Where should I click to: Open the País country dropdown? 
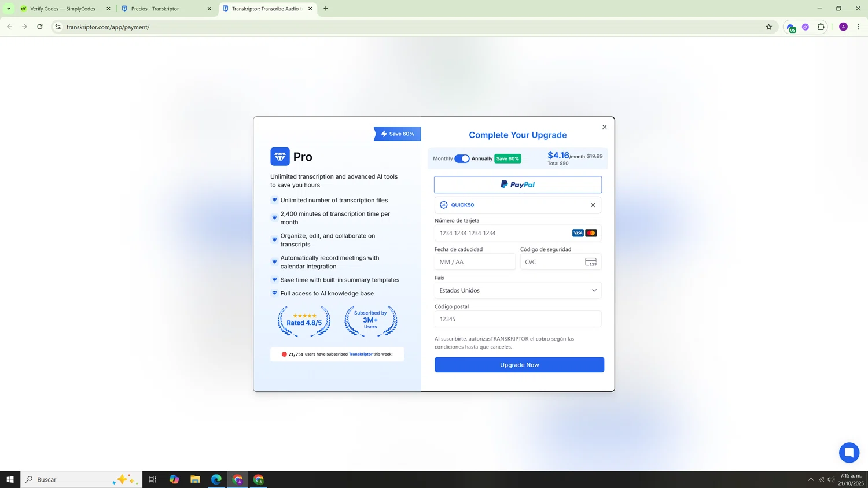pos(518,290)
